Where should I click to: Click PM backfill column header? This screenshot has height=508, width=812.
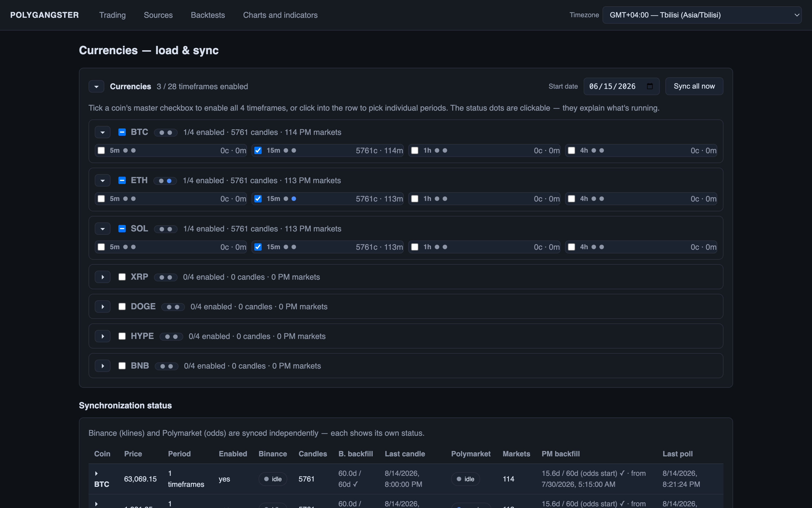(x=560, y=454)
